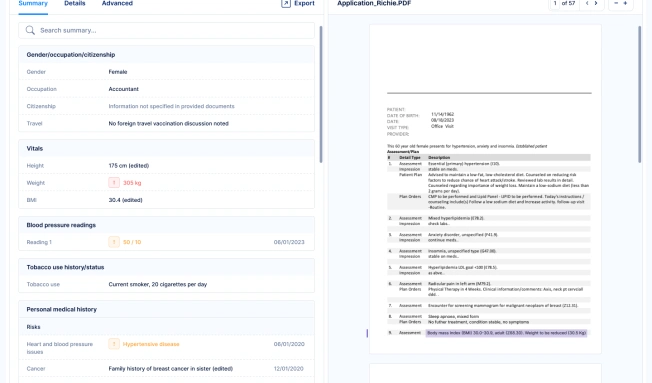Screen dimensions: 652x383
Task: Click 'Family history of breast cancer in sister'
Action: 160,368
